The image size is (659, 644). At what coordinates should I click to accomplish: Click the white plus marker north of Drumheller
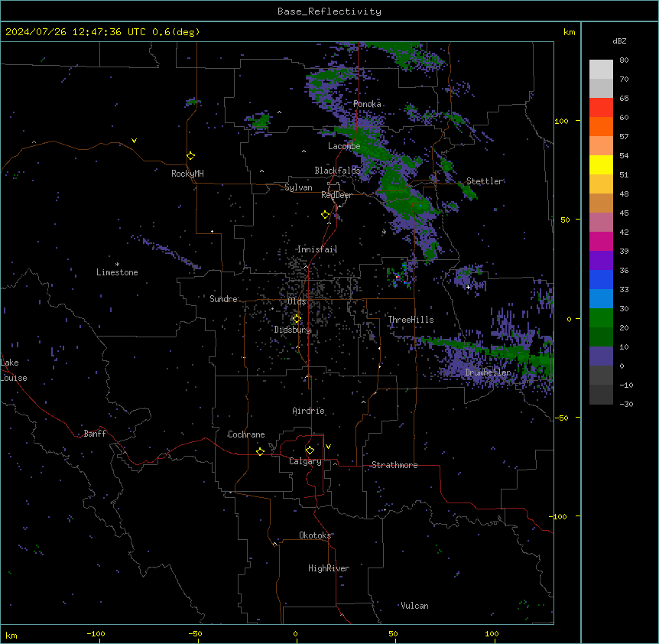click(468, 287)
